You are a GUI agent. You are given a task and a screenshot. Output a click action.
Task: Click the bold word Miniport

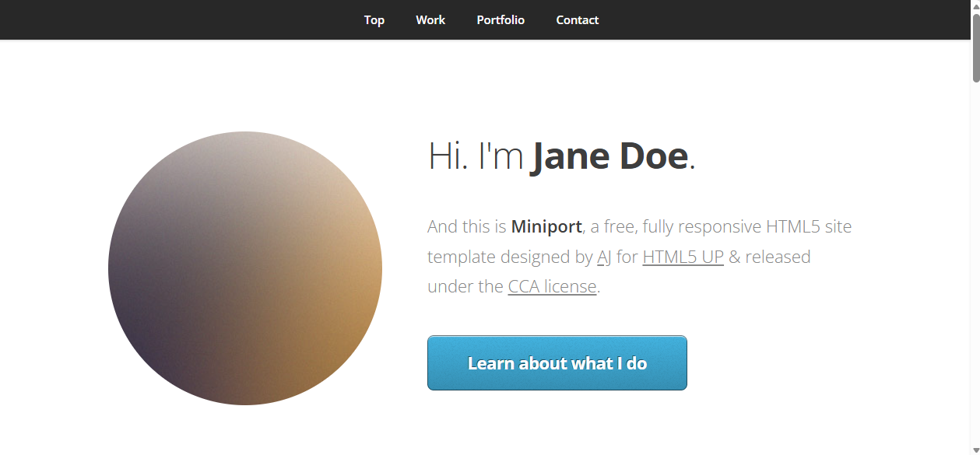pos(546,227)
